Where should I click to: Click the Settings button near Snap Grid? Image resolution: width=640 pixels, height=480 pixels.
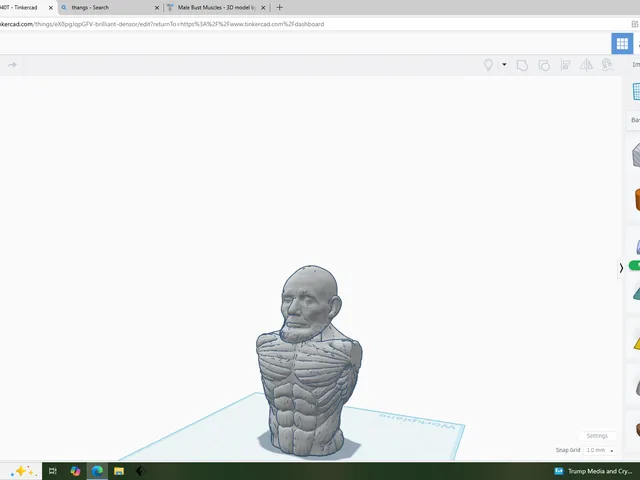(x=597, y=436)
